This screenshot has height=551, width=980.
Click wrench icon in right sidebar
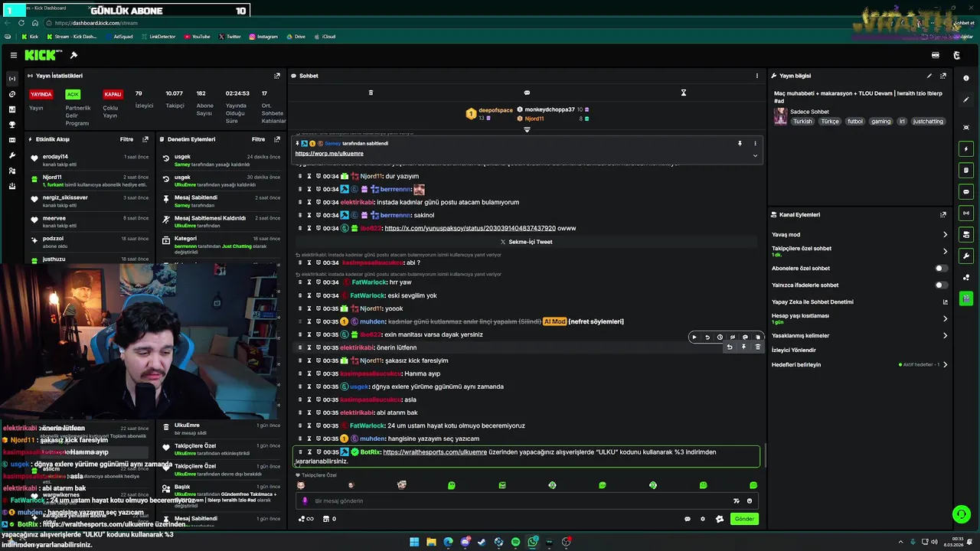[966, 256]
